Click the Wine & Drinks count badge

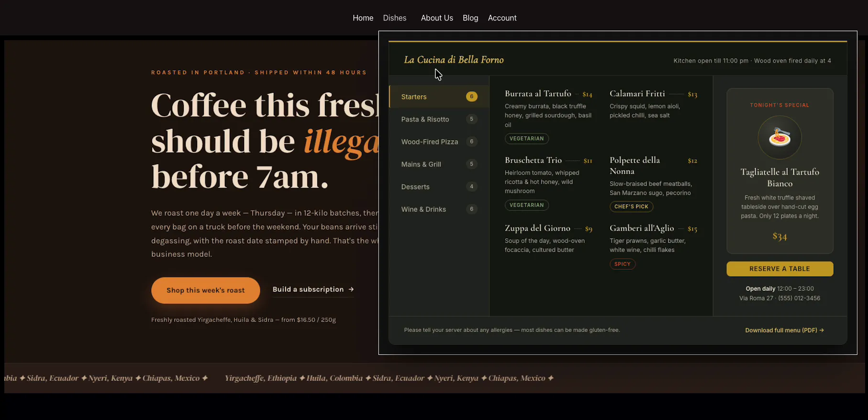471,209
